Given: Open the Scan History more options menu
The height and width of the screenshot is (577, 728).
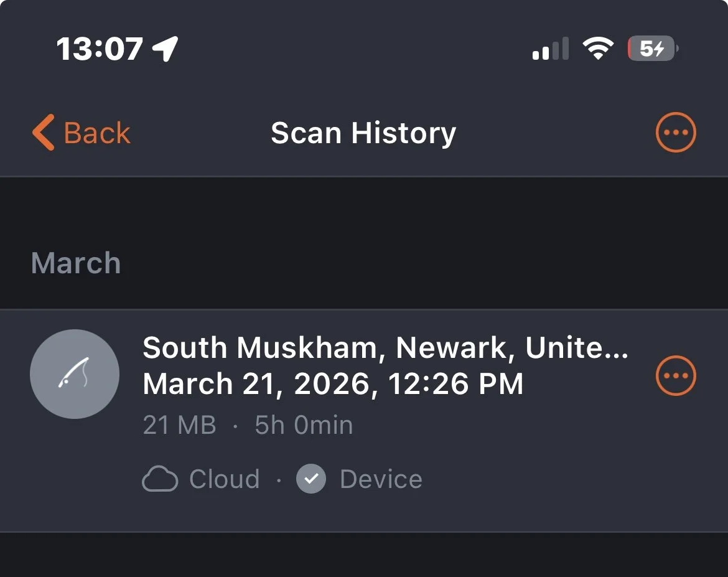Looking at the screenshot, I should pos(676,133).
